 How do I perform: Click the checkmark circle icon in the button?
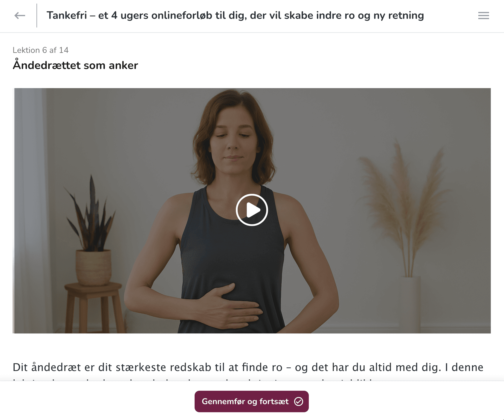[x=299, y=401]
